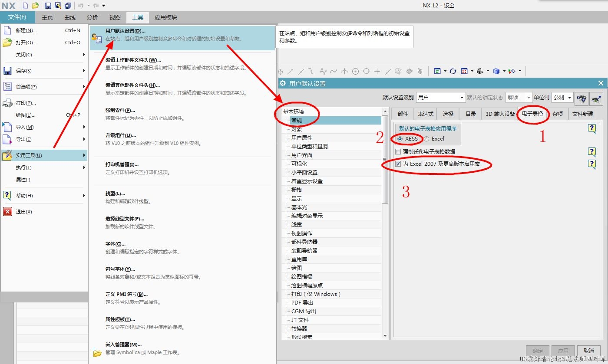The height and width of the screenshot is (364, 608).
Task: Click the printer icon next to 打印(P)
Action: 7,103
